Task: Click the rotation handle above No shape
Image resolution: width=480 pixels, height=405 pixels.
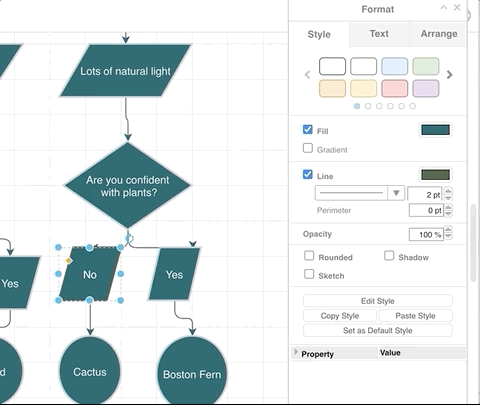Action: (x=129, y=238)
